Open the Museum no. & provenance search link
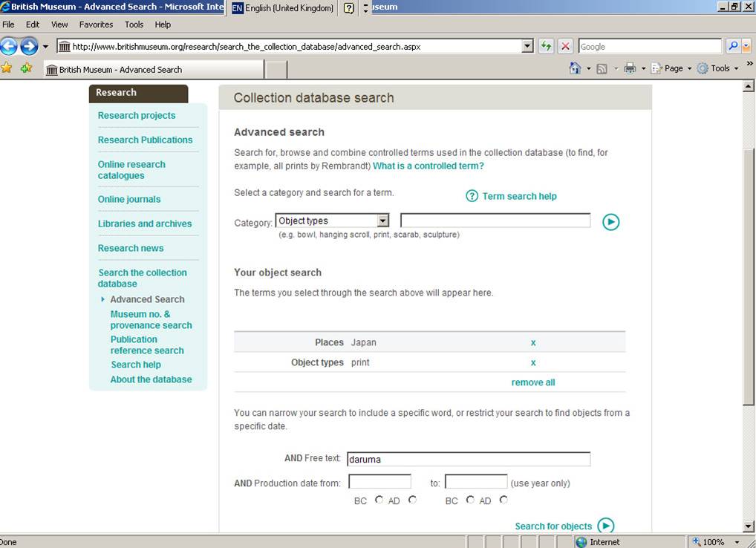756x548 pixels. tap(151, 319)
